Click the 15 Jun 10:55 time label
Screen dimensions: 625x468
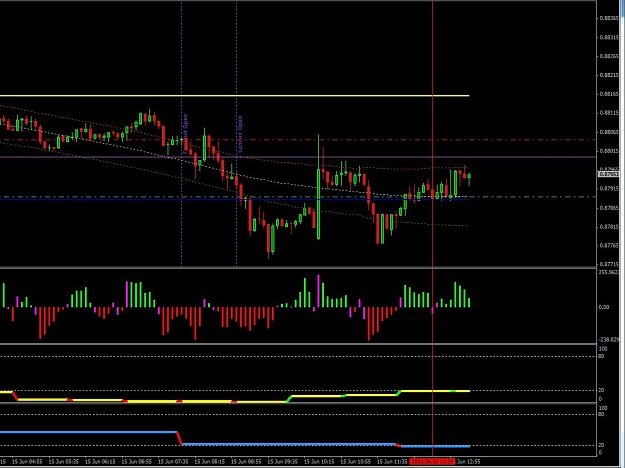click(357, 461)
